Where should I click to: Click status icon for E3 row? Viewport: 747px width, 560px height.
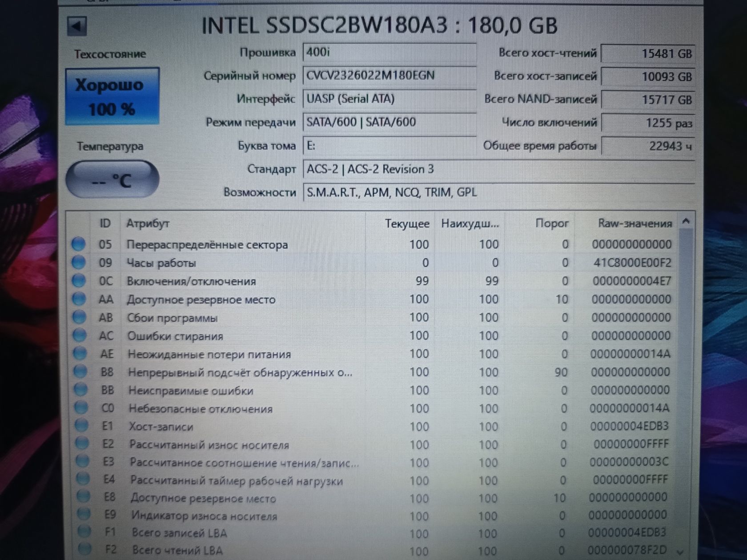83,461
